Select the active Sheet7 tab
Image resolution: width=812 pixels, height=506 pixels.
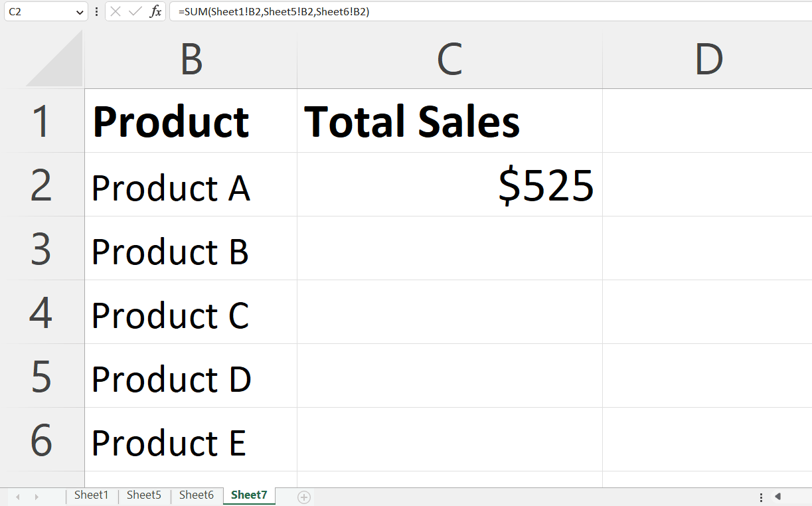[248, 495]
